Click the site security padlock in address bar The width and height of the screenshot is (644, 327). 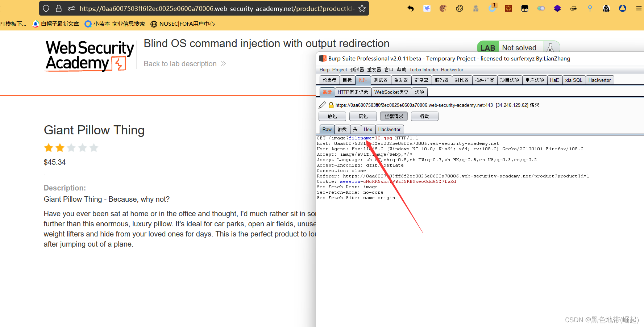[59, 8]
